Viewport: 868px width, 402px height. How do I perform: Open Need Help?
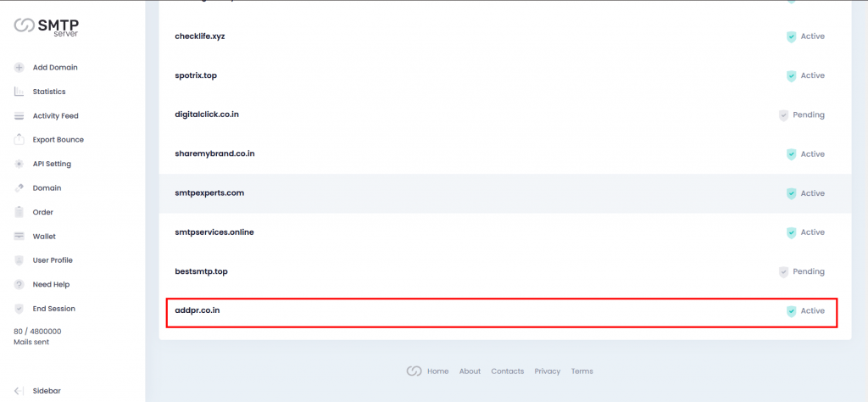pos(51,284)
